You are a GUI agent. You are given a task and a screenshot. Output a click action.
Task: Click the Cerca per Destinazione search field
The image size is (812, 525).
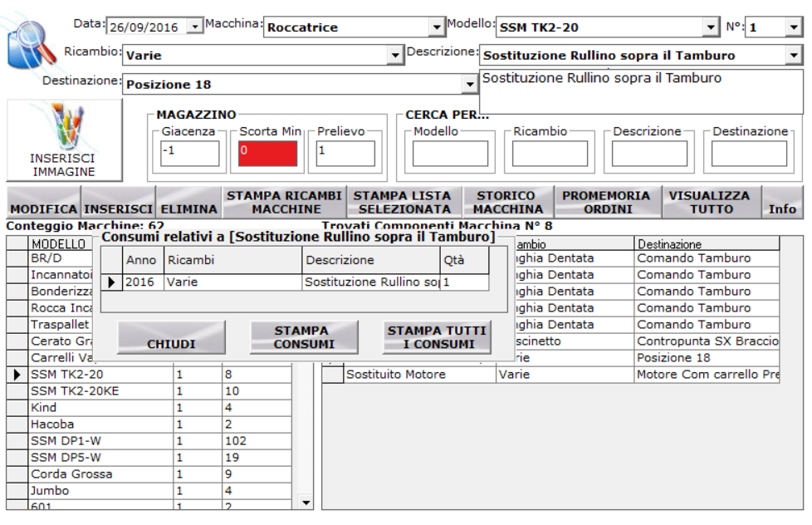pos(750,154)
